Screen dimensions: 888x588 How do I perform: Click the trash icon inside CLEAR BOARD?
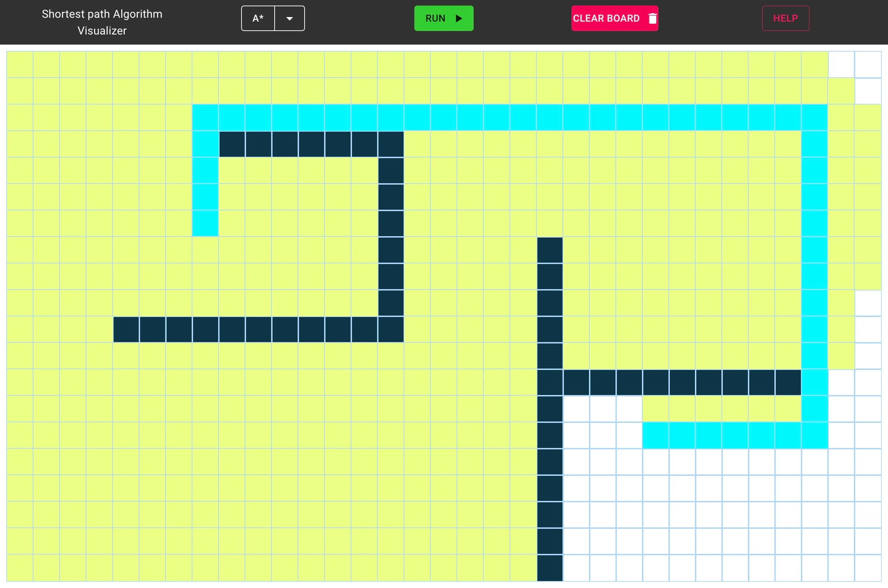point(653,18)
